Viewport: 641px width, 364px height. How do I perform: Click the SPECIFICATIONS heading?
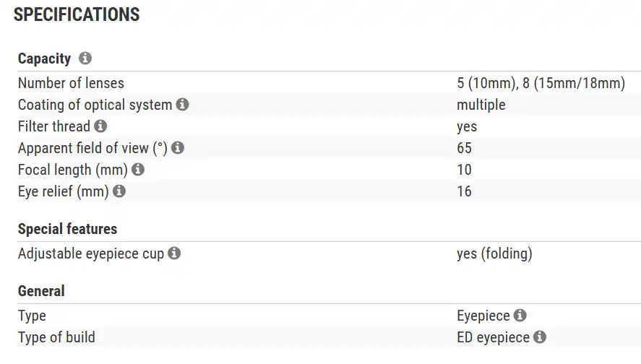[77, 14]
